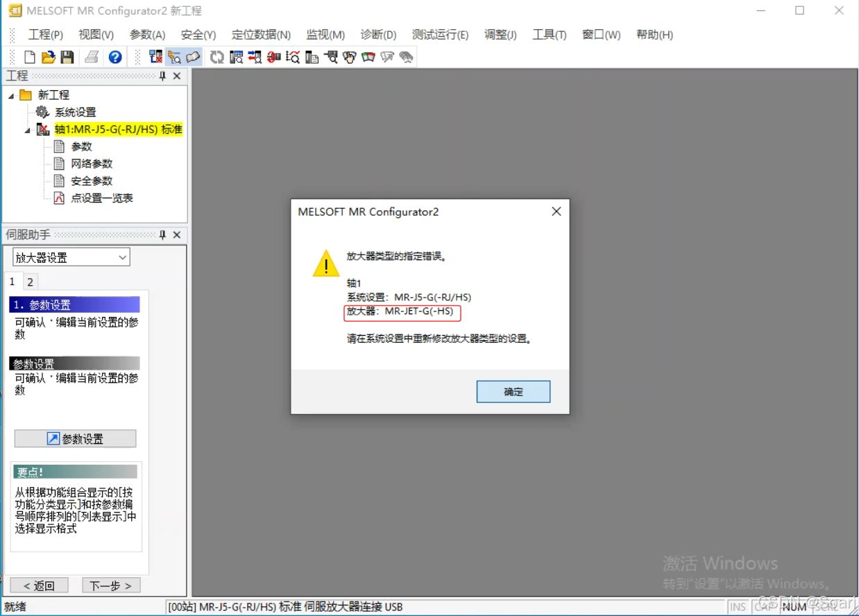
Task: Click the red-blue arrows with magnifier icon
Action: (x=255, y=57)
